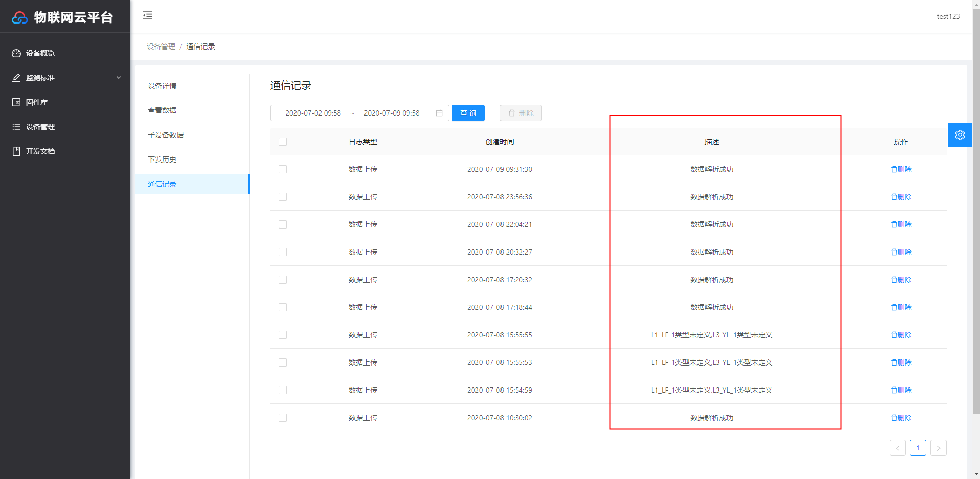Check the row created 2020-07-08 15:55:53

click(x=283, y=362)
